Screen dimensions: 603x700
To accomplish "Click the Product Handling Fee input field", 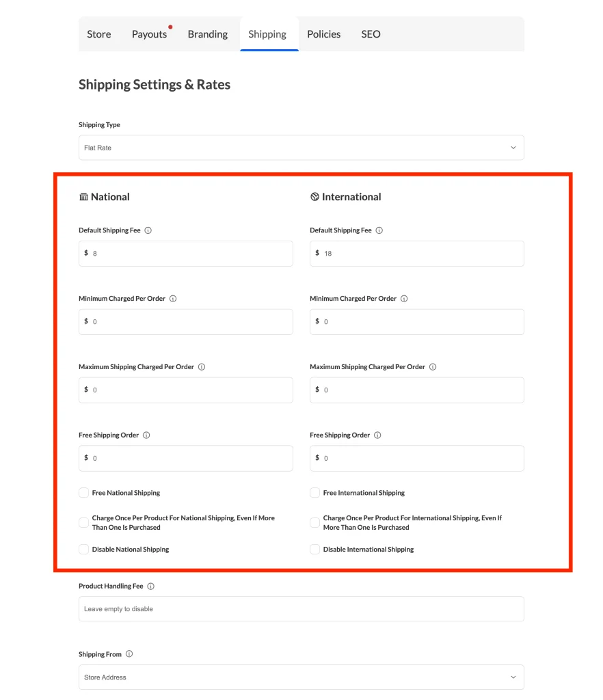I will 301,608.
